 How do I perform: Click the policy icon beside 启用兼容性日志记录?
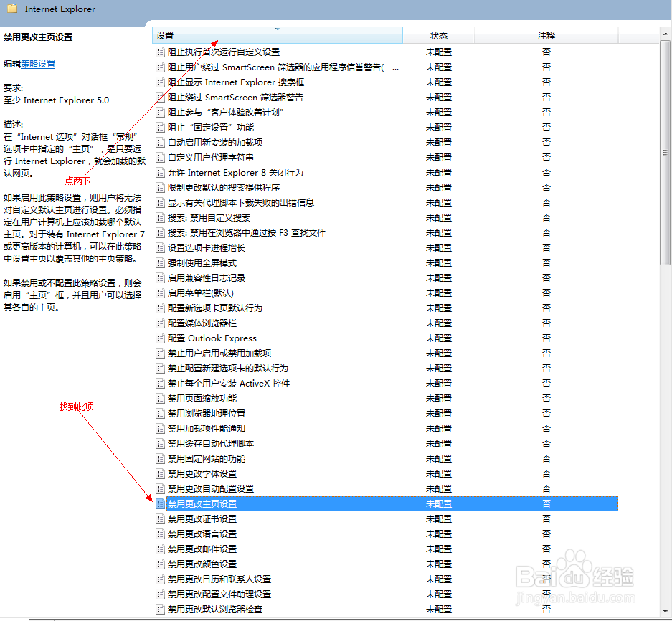coord(160,278)
